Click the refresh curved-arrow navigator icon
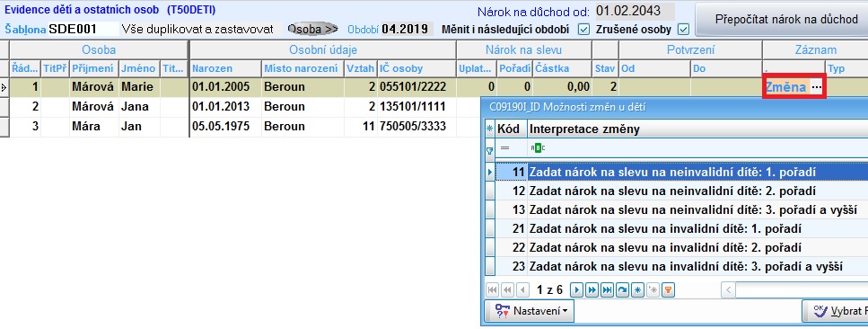 click(622, 289)
